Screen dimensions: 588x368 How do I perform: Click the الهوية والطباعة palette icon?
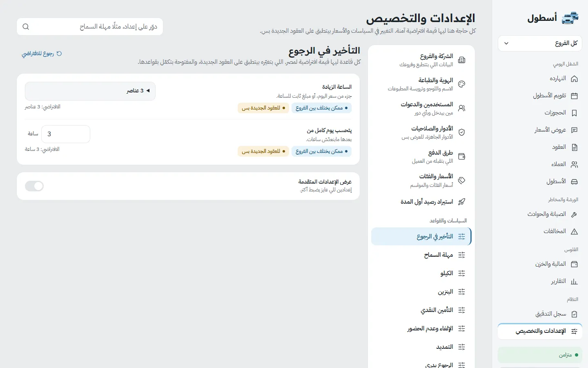pyautogui.click(x=462, y=84)
